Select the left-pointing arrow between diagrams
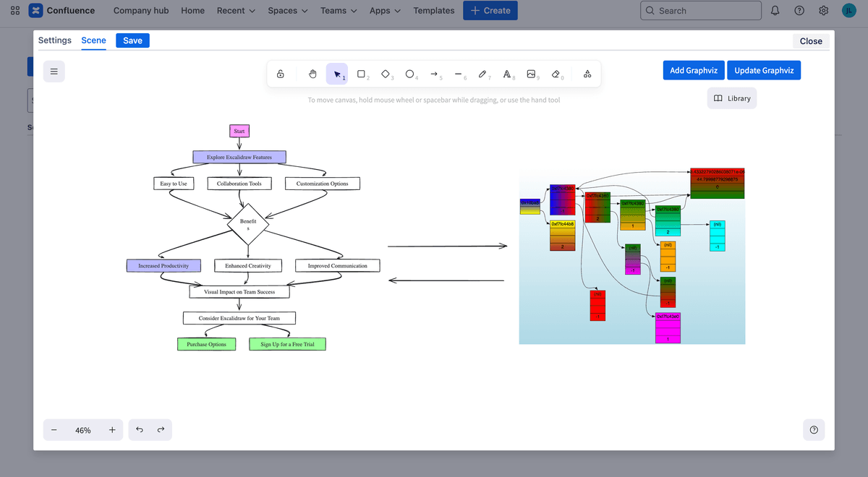 446,280
